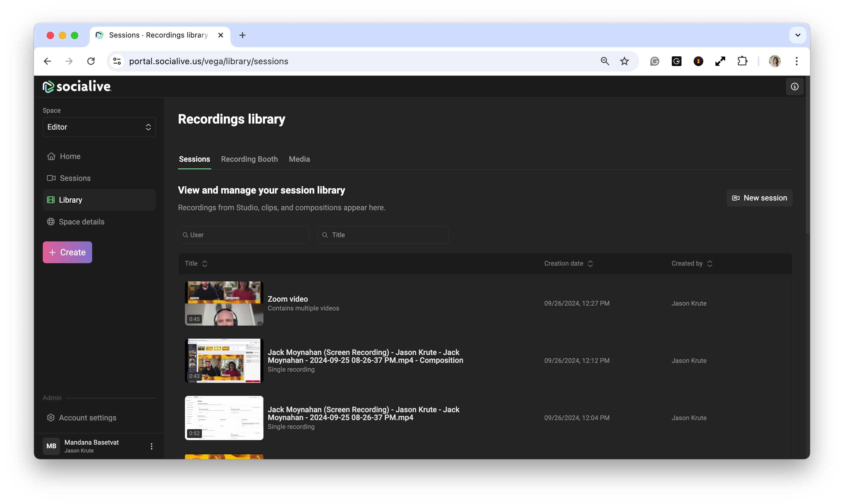Bookmark page with star icon
This screenshot has height=504, width=844.
(x=625, y=61)
